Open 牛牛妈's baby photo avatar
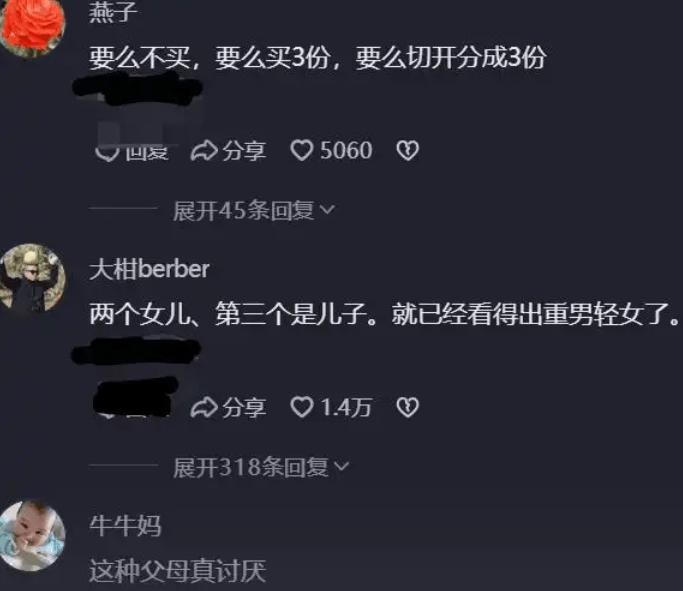The image size is (683, 591). pyautogui.click(x=33, y=535)
